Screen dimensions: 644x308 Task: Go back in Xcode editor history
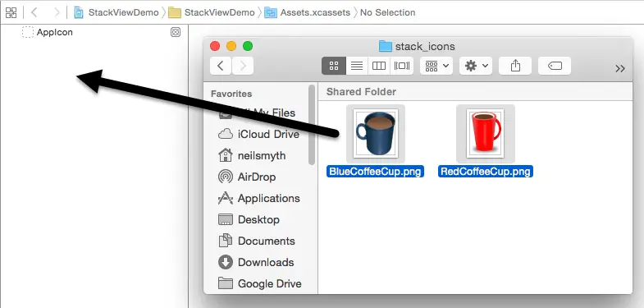click(x=34, y=12)
